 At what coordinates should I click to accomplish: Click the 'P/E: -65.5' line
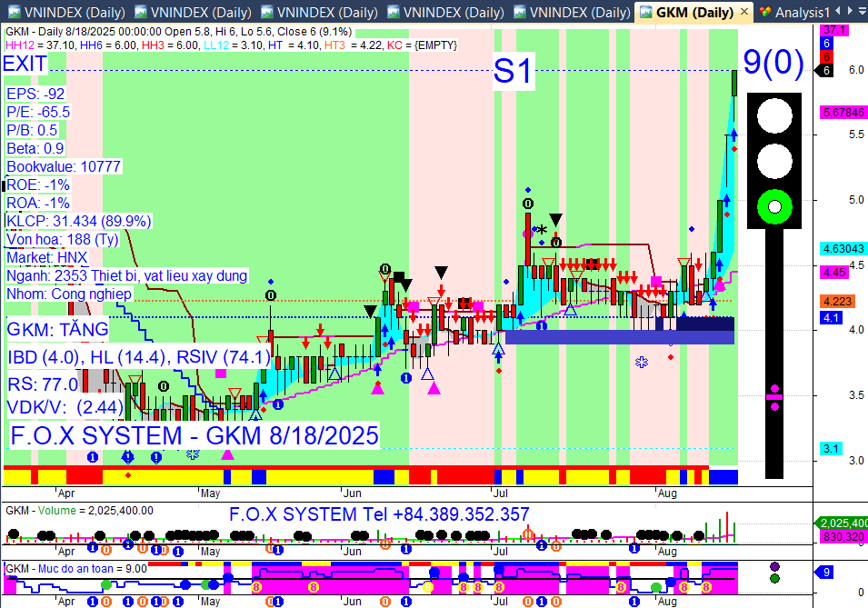click(38, 113)
